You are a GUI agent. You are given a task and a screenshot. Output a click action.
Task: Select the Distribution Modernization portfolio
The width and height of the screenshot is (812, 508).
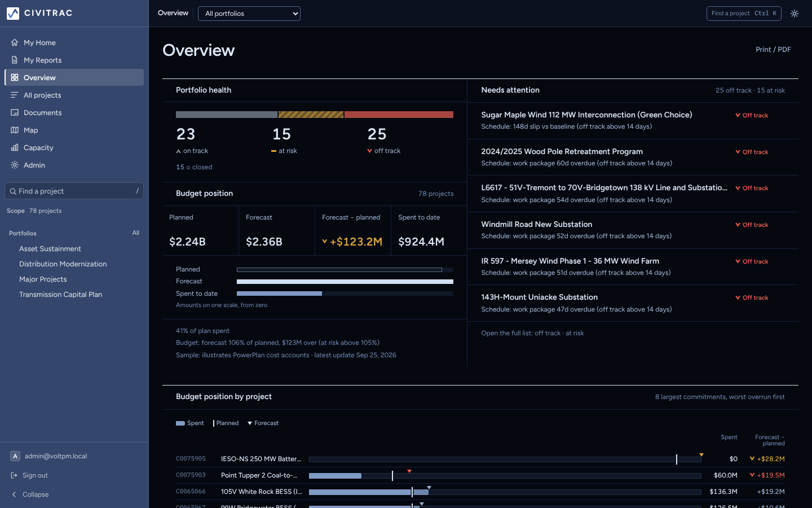click(63, 264)
